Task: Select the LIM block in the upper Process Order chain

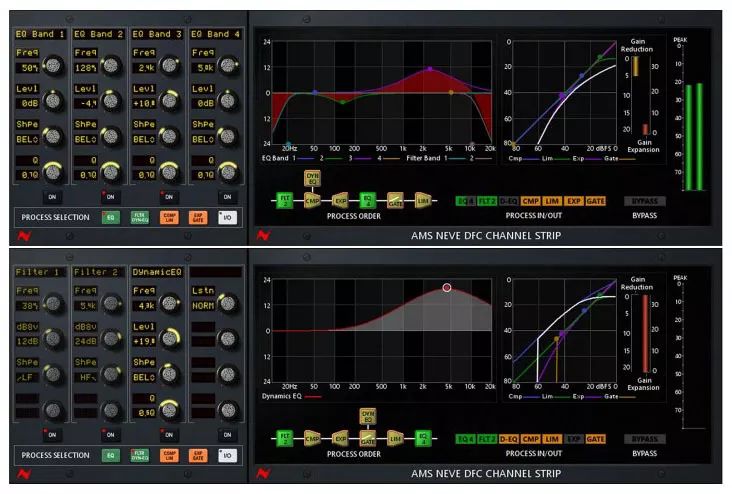Action: pyautogui.click(x=423, y=201)
